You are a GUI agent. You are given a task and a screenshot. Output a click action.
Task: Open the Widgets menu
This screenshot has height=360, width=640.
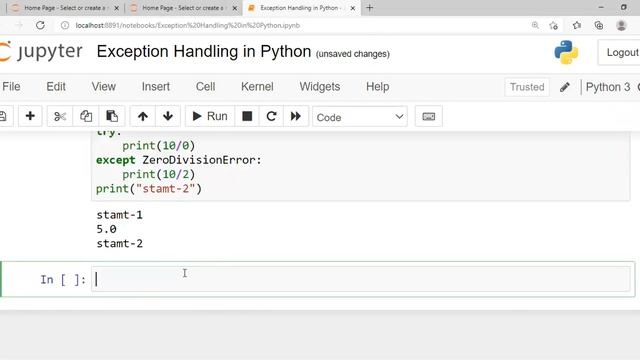pyautogui.click(x=320, y=87)
